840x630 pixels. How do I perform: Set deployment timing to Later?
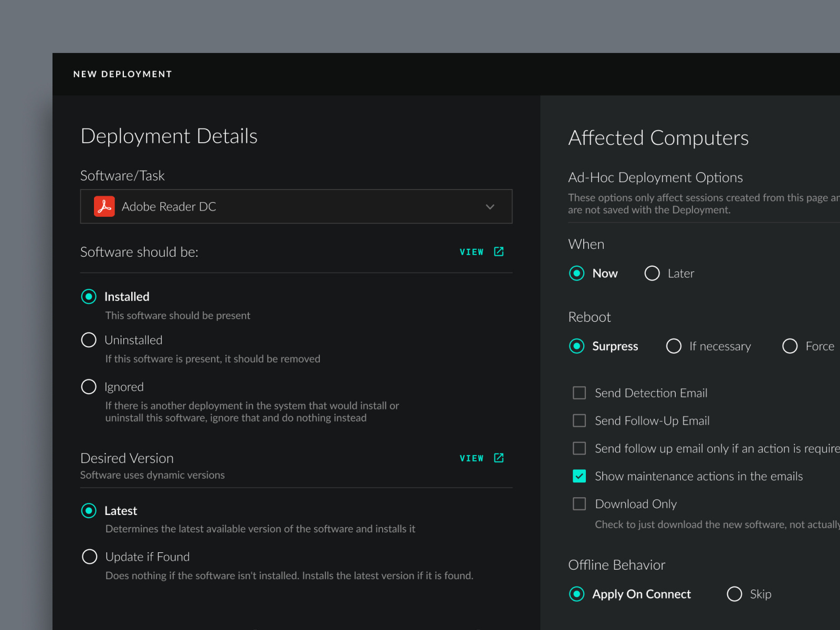652,273
